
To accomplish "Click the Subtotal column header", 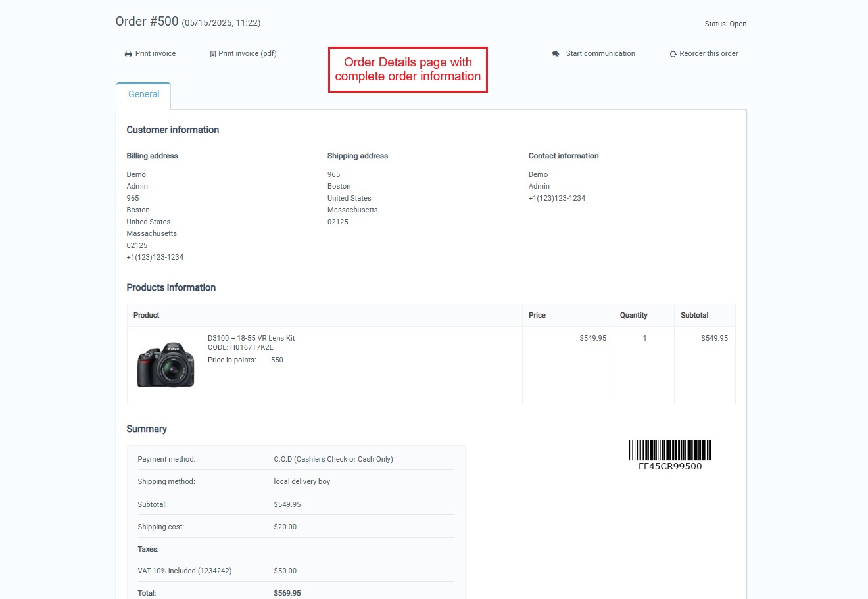I will pos(694,315).
